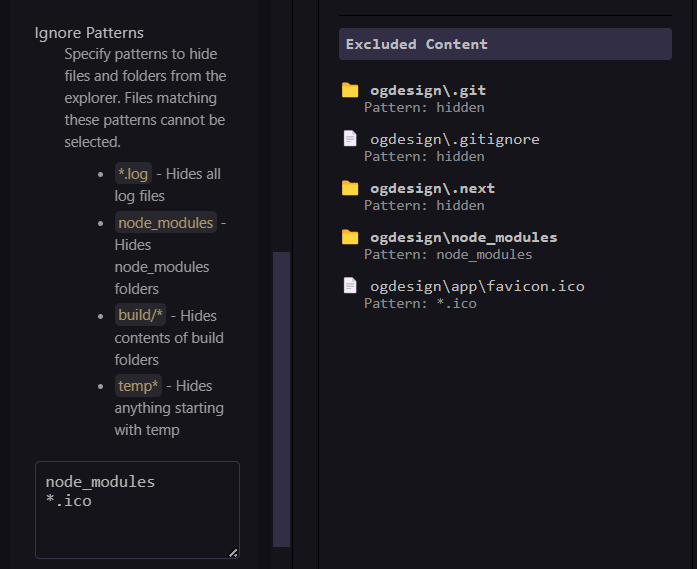Click the folder icon beside ogdesign\.next

tap(350, 188)
